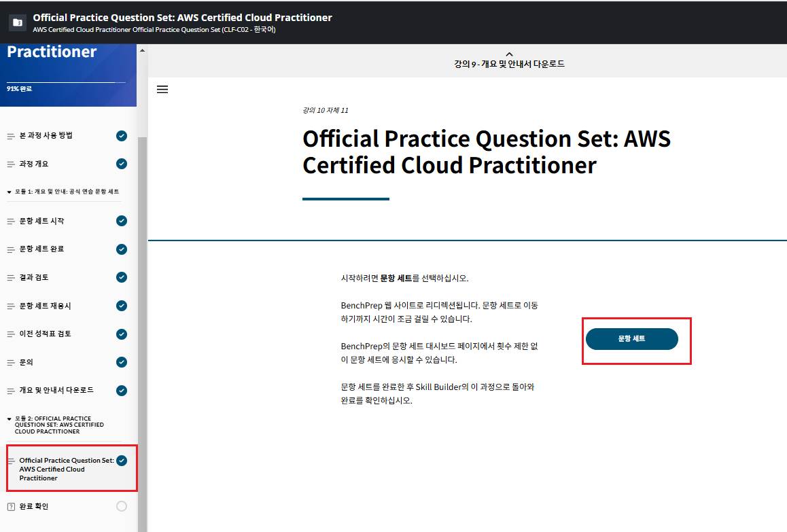The width and height of the screenshot is (787, 532).
Task: Click the up chevron above 강의 9
Action: 509,54
